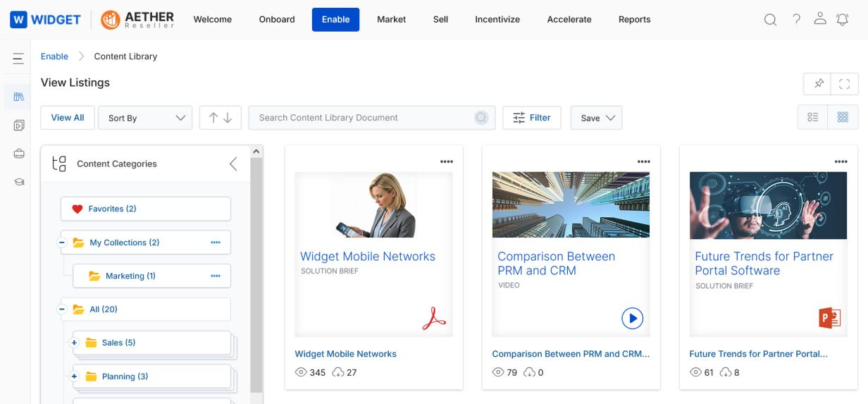Open the stacked pages sidebar icon
Image resolution: width=868 pixels, height=404 pixels.
click(x=19, y=125)
